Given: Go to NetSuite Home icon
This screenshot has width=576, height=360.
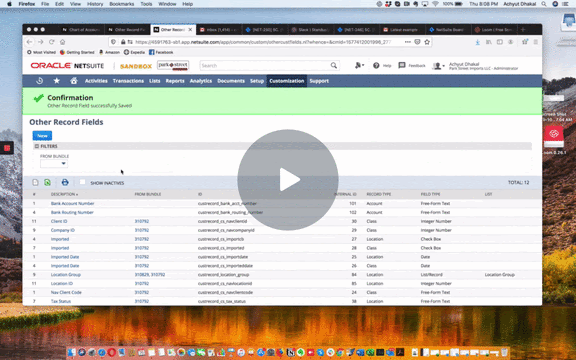Looking at the screenshot, I should point(74,81).
